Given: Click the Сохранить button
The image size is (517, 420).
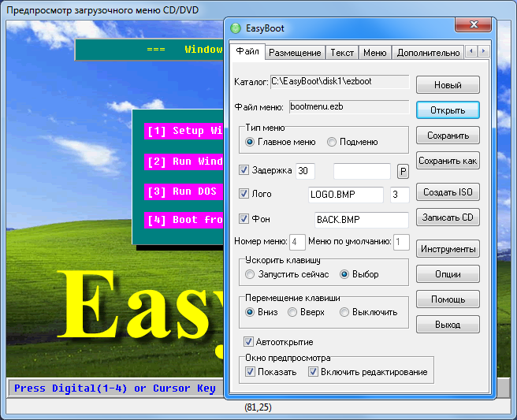Looking at the screenshot, I should 448,136.
